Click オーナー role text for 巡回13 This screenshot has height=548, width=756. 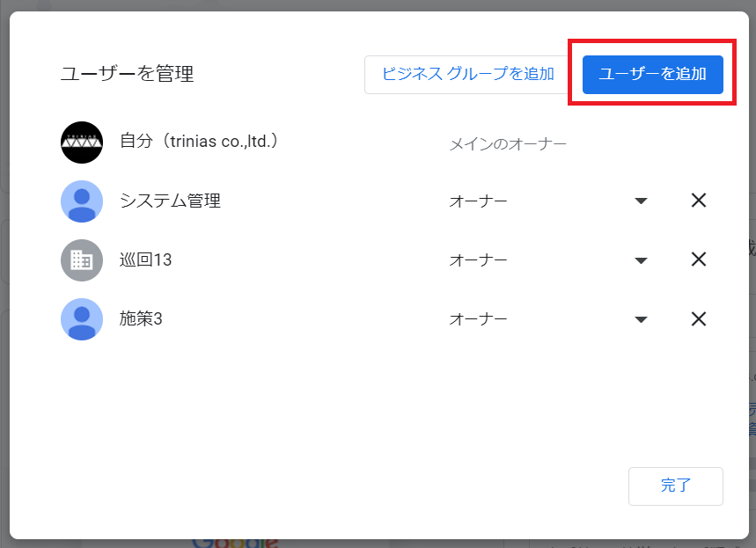(x=478, y=260)
